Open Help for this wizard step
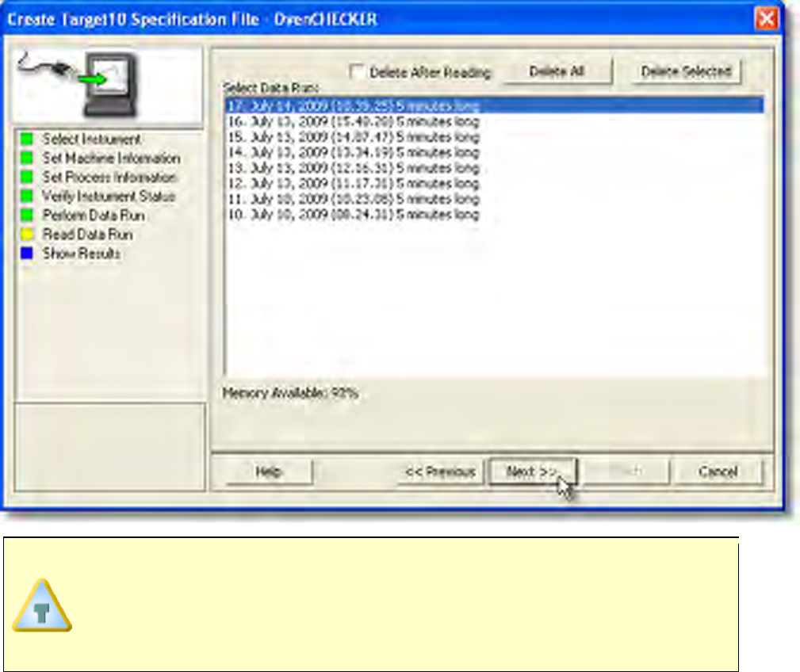The height and width of the screenshot is (672, 800). coord(268,472)
